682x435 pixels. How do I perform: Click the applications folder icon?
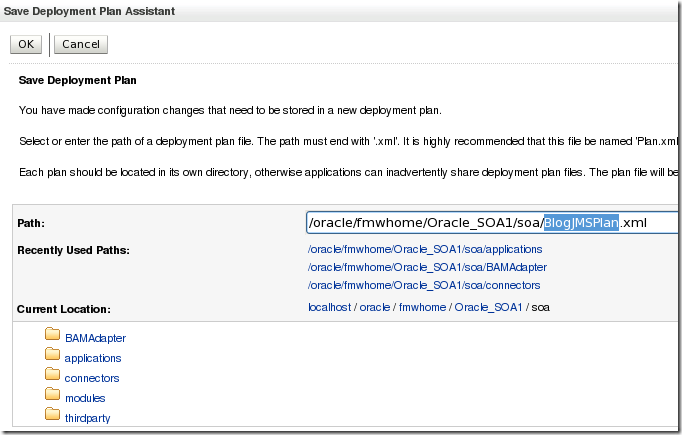(53, 357)
